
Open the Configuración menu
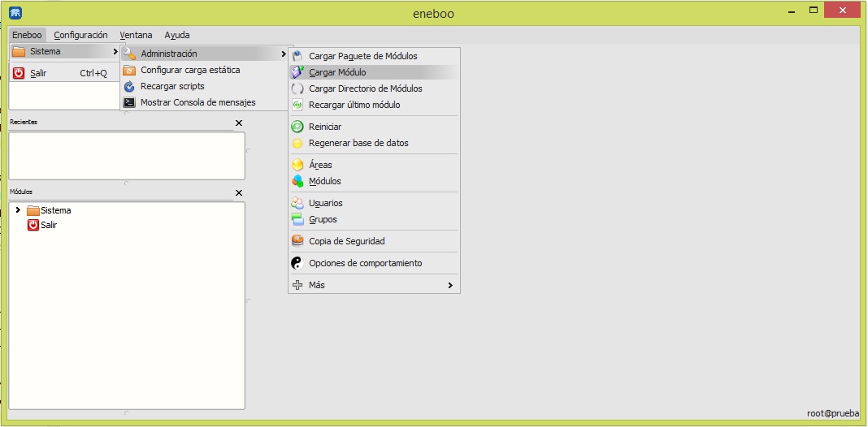click(80, 35)
